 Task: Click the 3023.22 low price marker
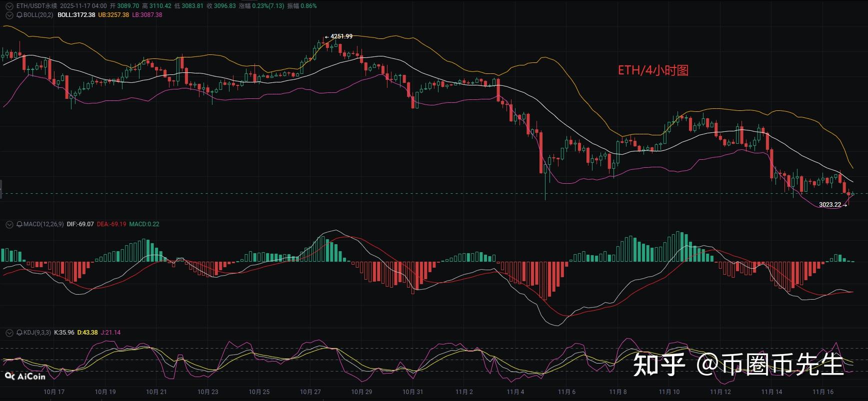[x=830, y=205]
